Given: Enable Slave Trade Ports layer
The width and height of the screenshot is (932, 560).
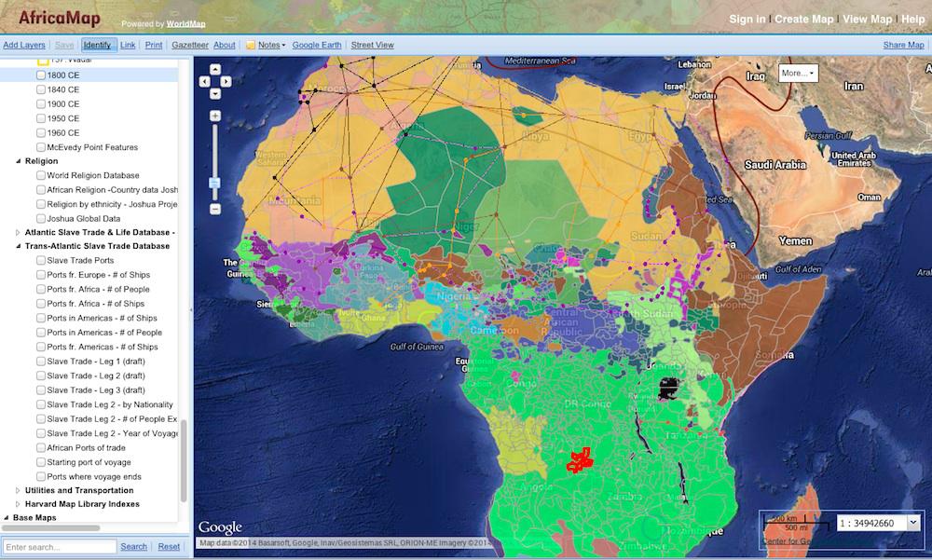Looking at the screenshot, I should coord(41,260).
